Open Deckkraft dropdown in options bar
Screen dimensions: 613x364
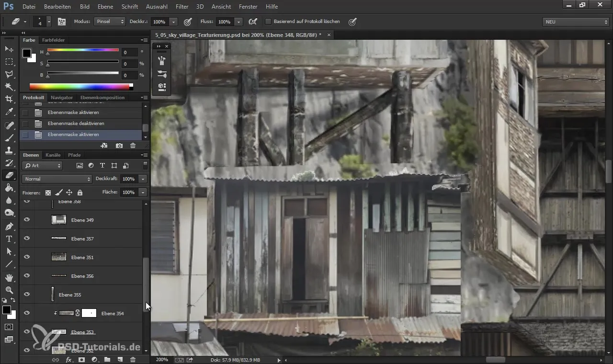pos(173,22)
